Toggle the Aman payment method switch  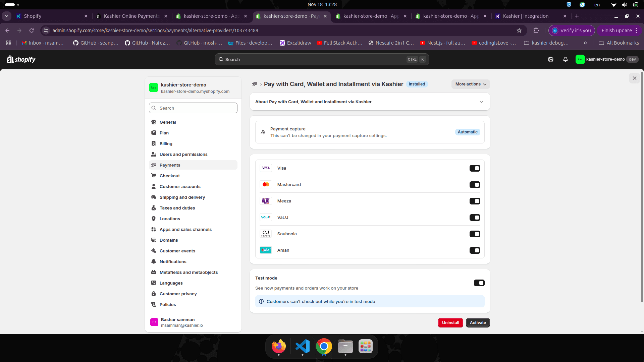point(475,250)
